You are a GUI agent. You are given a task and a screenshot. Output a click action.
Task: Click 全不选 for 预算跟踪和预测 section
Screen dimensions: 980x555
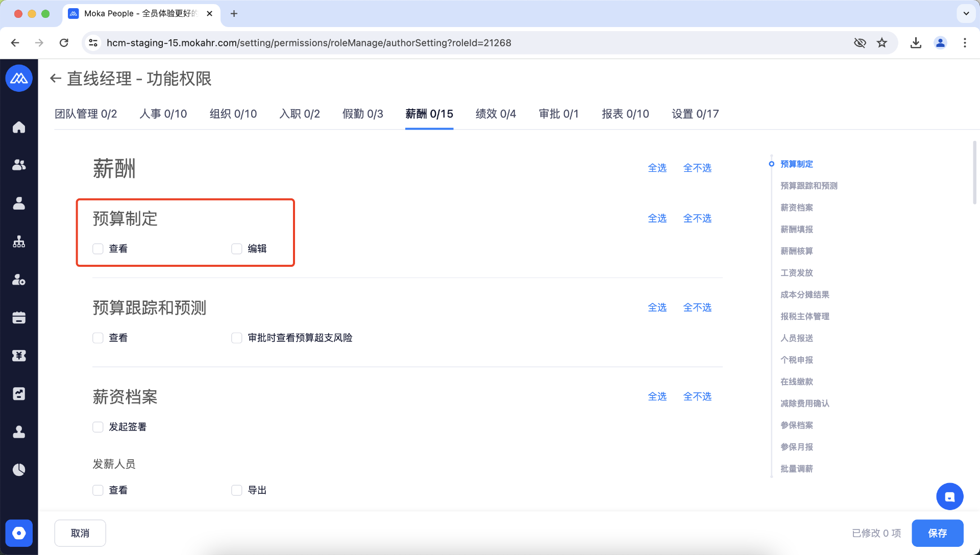pos(697,308)
